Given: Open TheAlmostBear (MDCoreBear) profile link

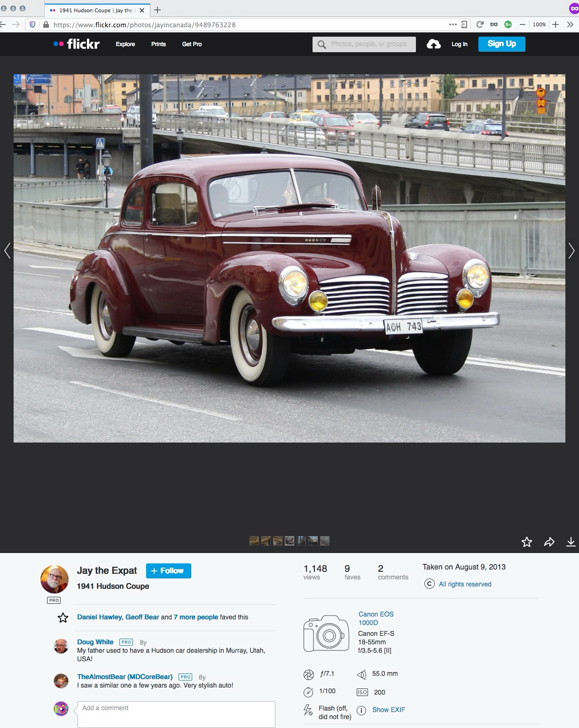Looking at the screenshot, I should tap(125, 677).
